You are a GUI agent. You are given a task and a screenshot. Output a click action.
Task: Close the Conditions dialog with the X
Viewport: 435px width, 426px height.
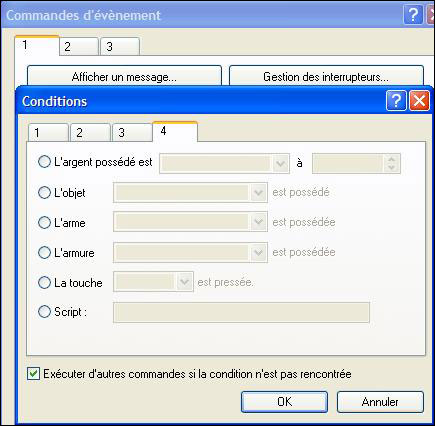pos(419,101)
